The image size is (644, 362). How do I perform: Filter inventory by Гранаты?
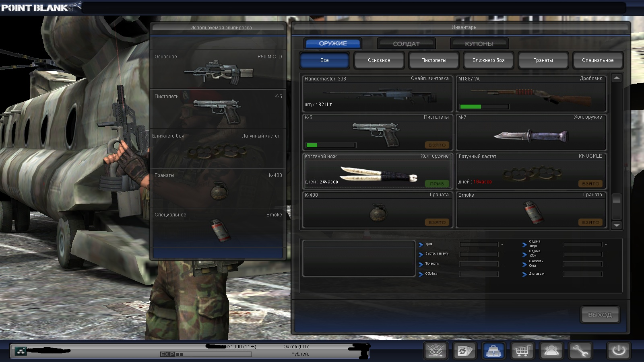click(543, 60)
